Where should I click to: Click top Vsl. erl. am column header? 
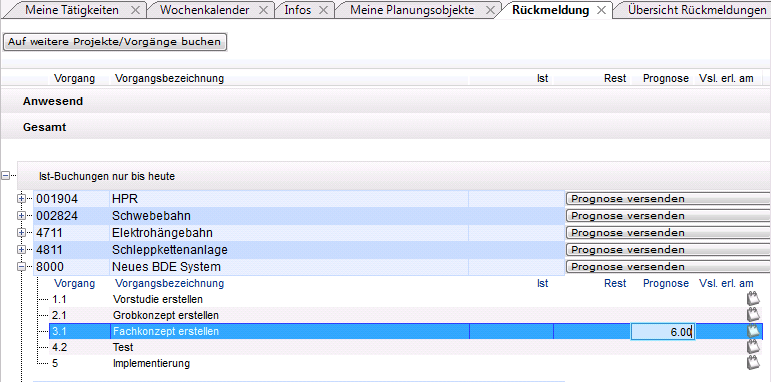[726, 78]
